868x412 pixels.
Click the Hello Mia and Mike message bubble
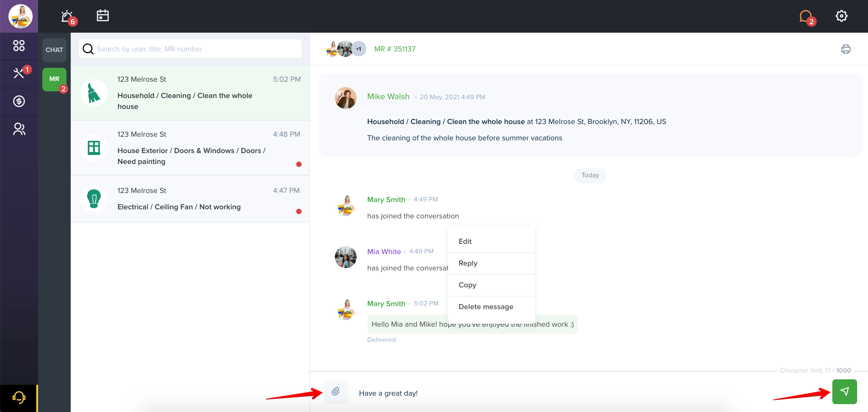472,324
